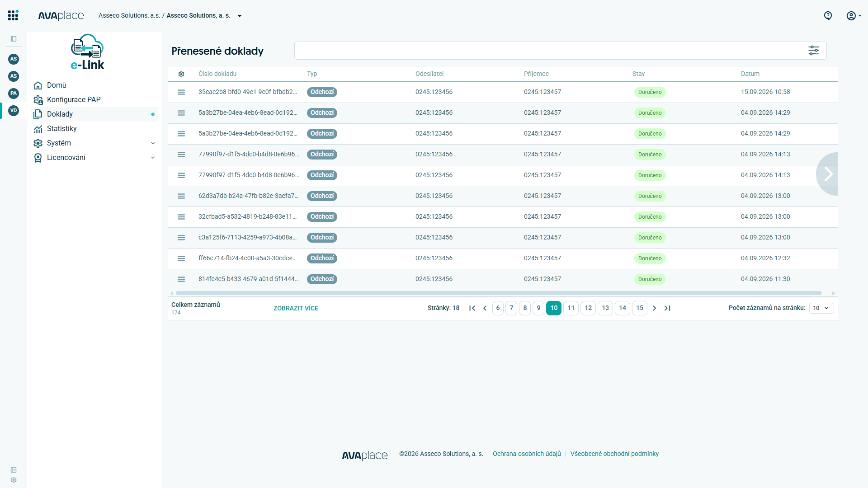Image resolution: width=868 pixels, height=488 pixels.
Task: Open the user account menu icon
Action: point(853,15)
